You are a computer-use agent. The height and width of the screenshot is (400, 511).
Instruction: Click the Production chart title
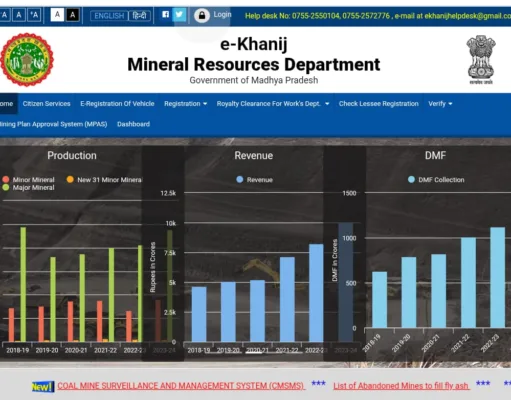coord(72,155)
